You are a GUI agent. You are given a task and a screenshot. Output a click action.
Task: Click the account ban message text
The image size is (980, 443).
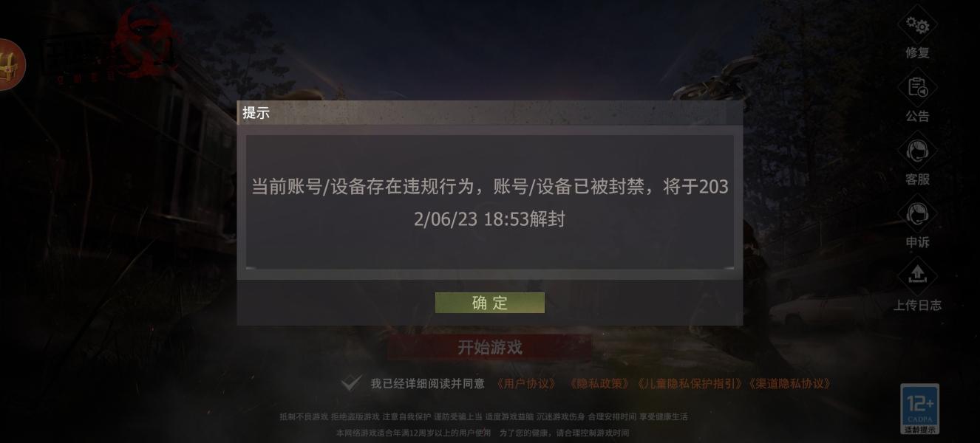click(x=490, y=202)
